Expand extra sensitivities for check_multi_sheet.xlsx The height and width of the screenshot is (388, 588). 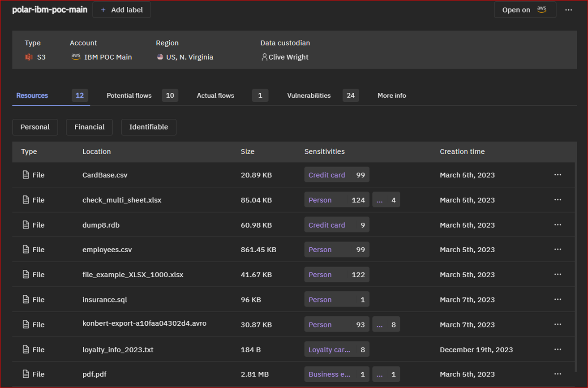click(386, 200)
